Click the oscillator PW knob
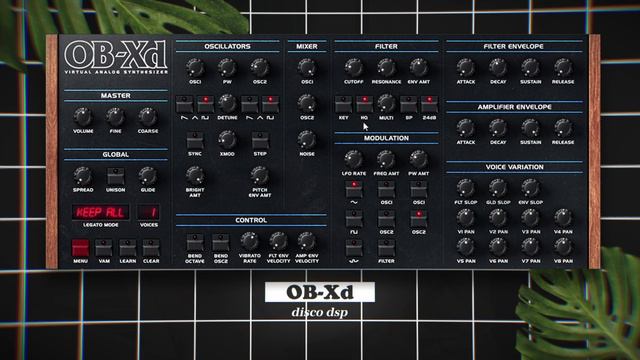 click(x=227, y=67)
